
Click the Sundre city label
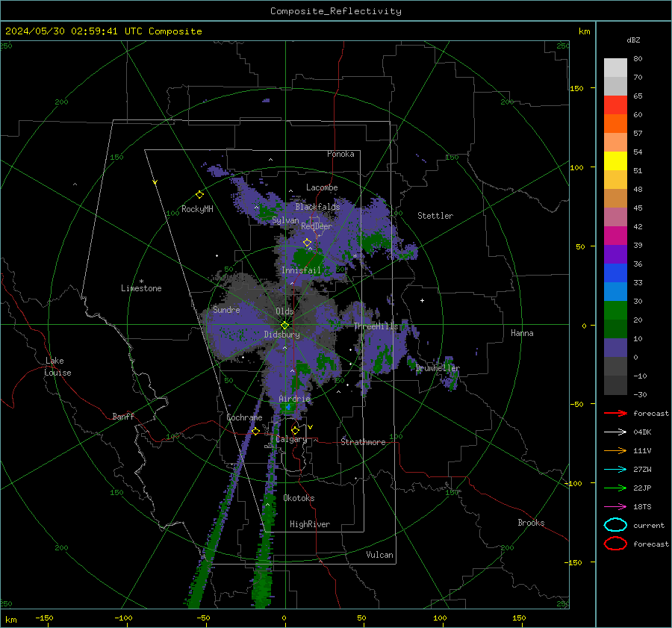[226, 310]
